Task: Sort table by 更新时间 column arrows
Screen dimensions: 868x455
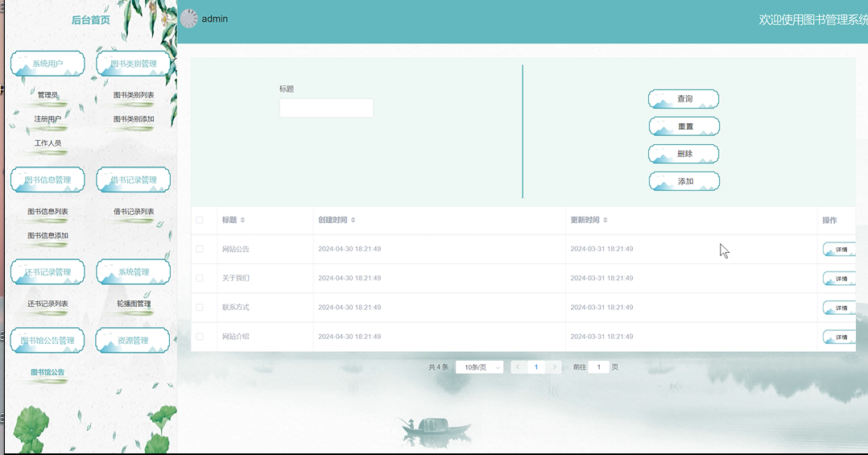Action: [605, 221]
